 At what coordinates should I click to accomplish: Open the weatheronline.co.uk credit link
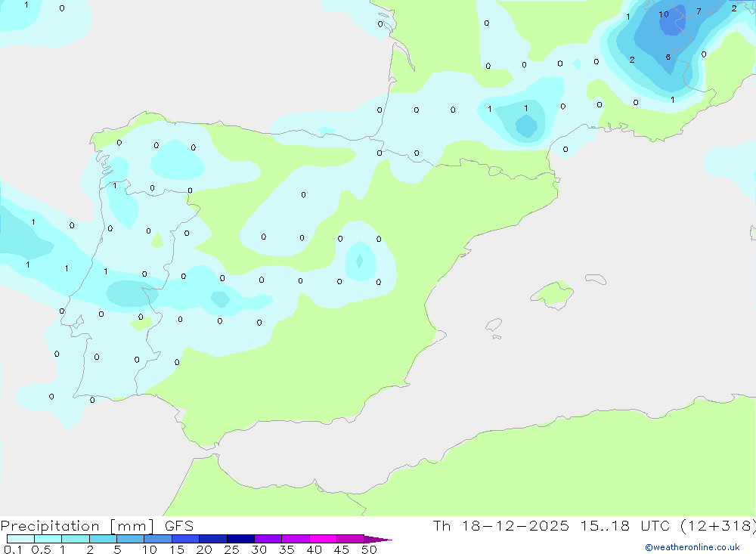click(692, 547)
